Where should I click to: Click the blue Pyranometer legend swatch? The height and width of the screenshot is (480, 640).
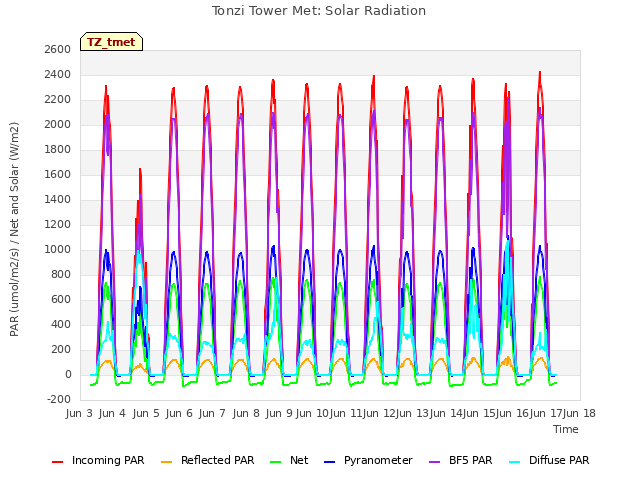(329, 462)
